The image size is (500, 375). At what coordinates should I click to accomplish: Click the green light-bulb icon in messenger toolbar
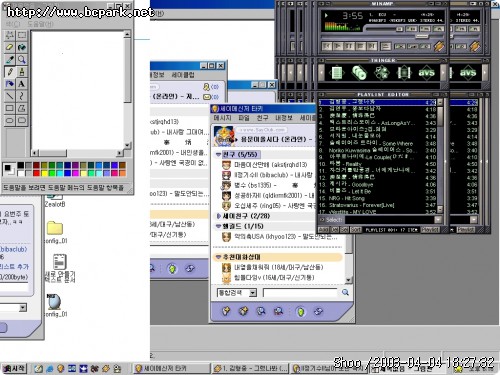pyautogui.click(x=301, y=312)
